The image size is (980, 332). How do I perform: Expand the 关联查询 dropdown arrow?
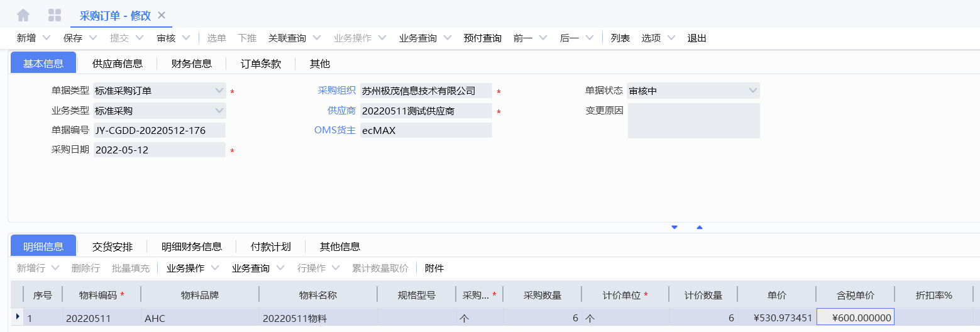[x=316, y=38]
